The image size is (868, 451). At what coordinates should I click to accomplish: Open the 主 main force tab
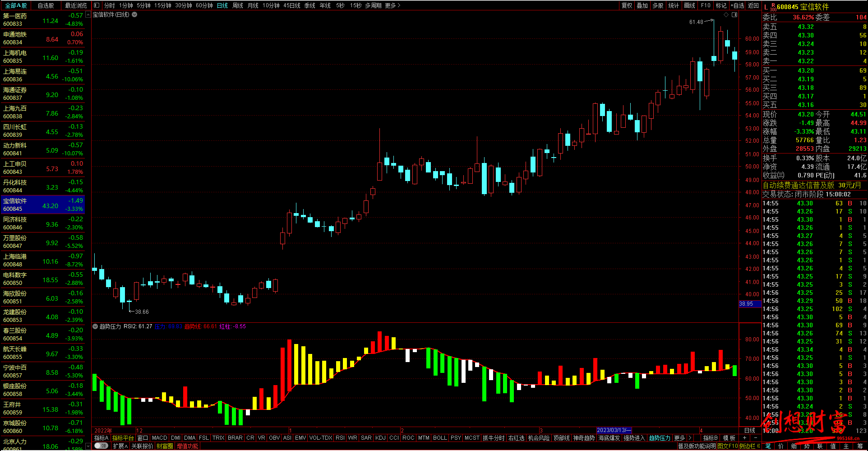(x=846, y=446)
